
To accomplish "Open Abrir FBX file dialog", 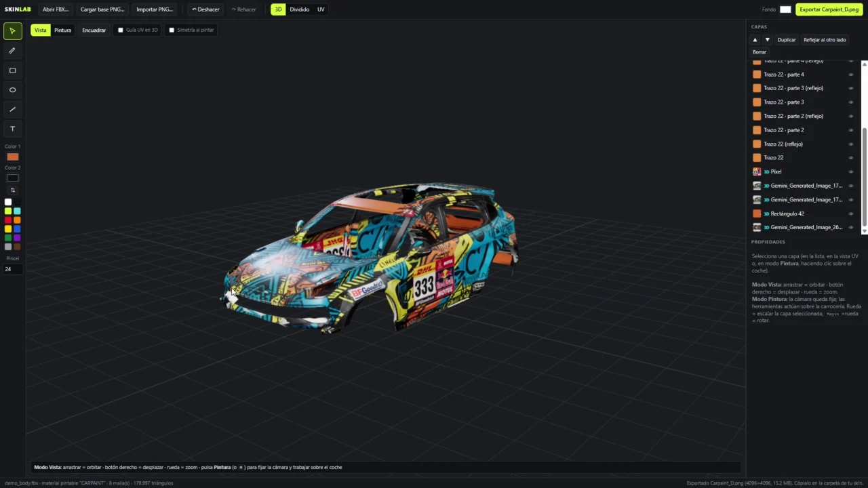I will 56,9.
